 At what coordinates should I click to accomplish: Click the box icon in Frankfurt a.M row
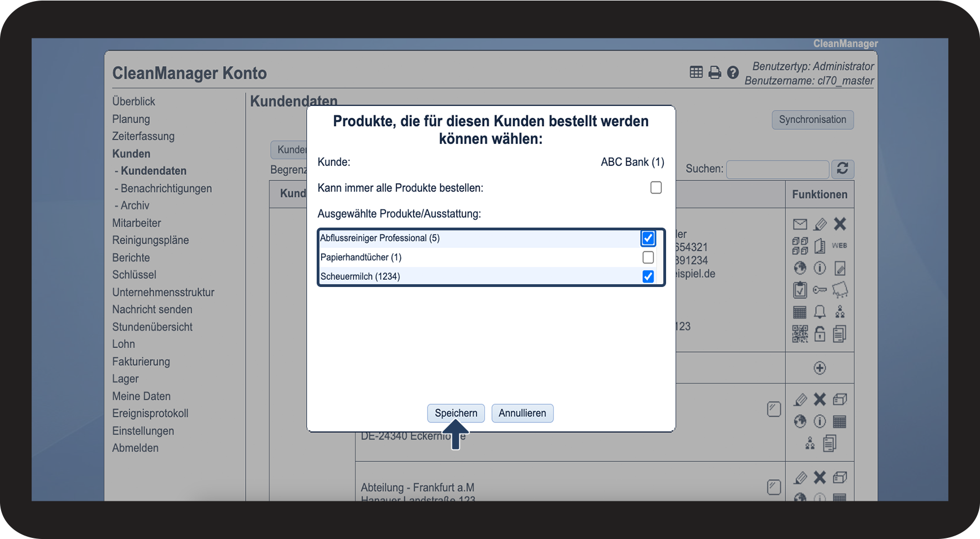[840, 477]
